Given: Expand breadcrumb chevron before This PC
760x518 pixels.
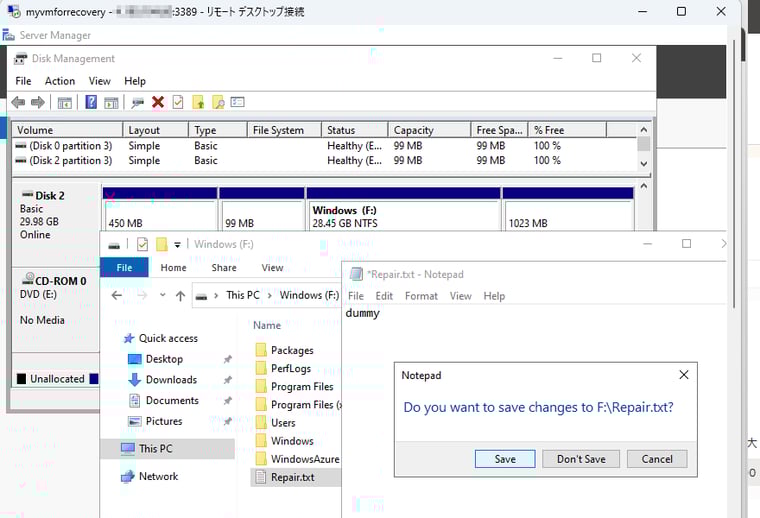Looking at the screenshot, I should pyautogui.click(x=216, y=296).
